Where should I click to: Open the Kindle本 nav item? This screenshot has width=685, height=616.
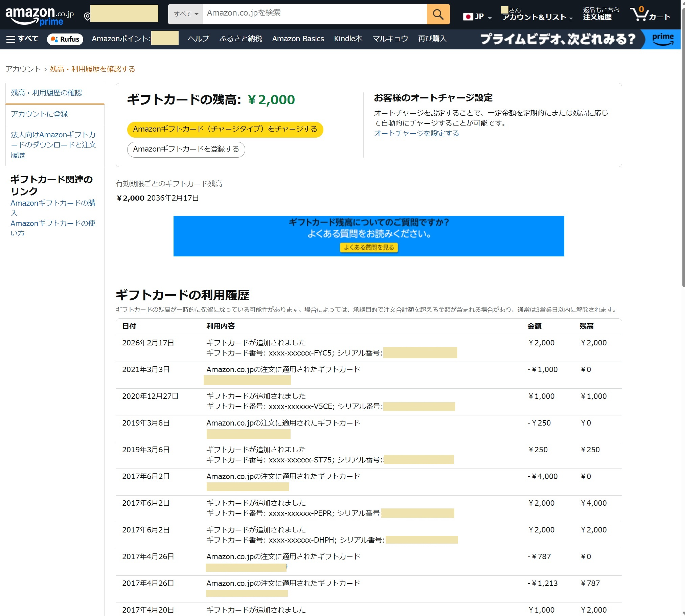pos(348,39)
